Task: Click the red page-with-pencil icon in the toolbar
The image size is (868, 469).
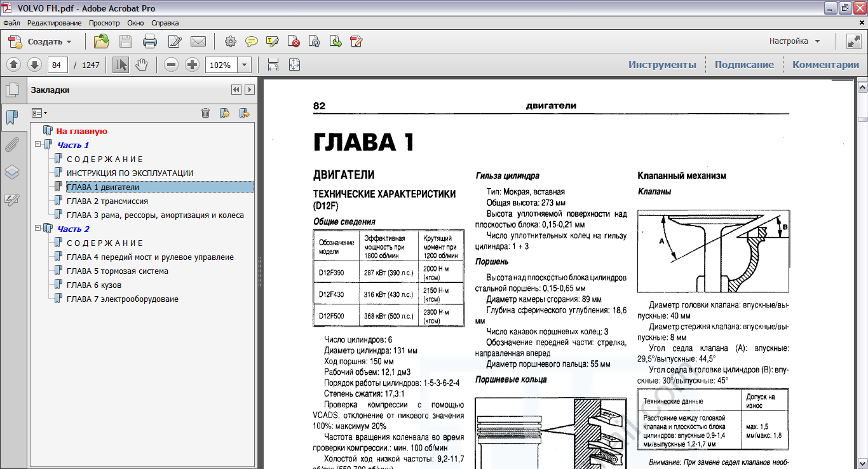Action: coord(356,42)
